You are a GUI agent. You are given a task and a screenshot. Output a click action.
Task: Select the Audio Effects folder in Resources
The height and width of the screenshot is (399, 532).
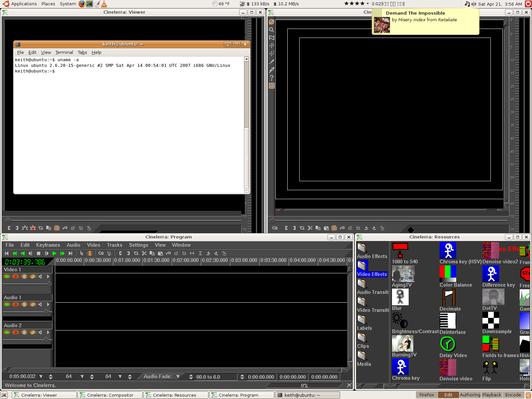point(372,251)
